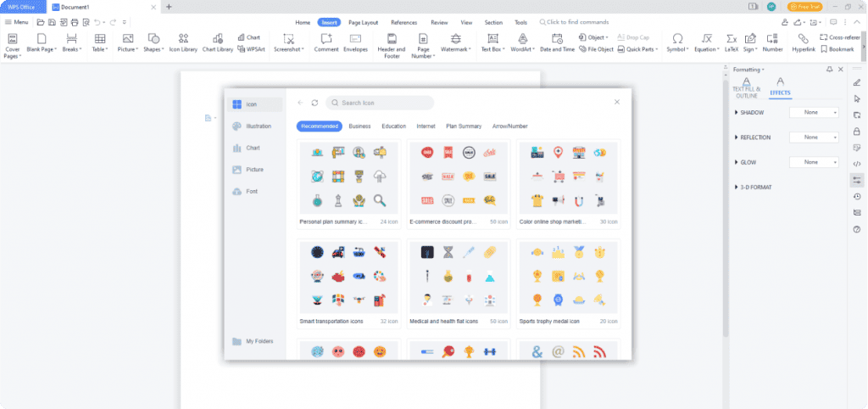Viewport: 868px width, 409px height.
Task: Switch to the Section tab
Action: [x=493, y=23]
